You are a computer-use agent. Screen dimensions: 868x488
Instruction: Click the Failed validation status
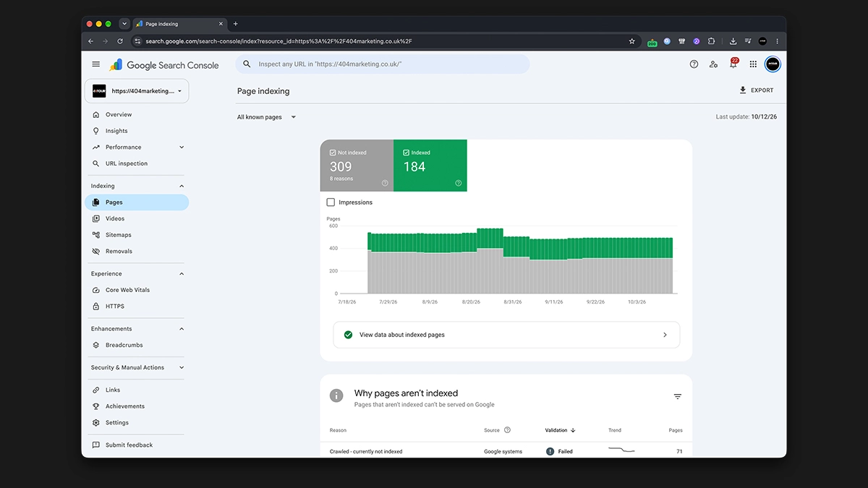tap(559, 451)
